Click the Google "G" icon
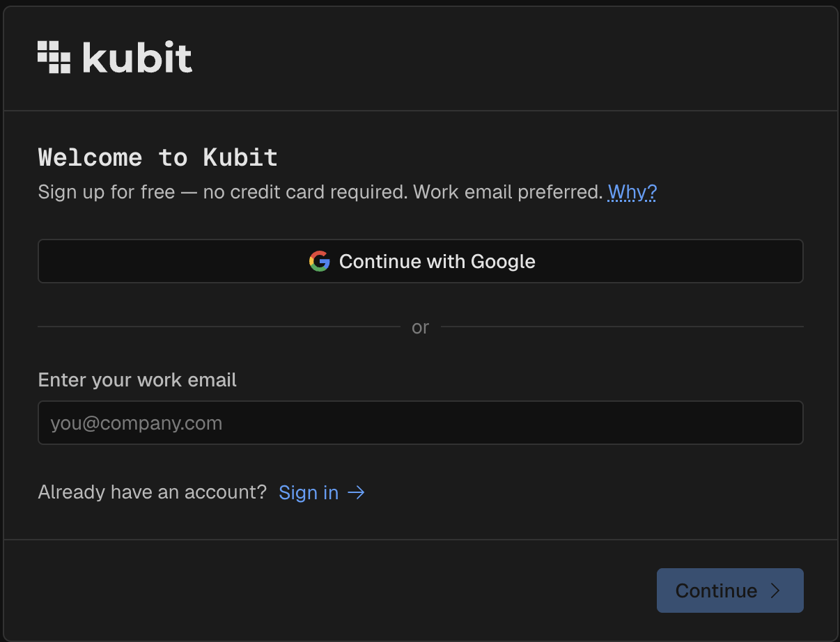The width and height of the screenshot is (840, 642). 320,261
